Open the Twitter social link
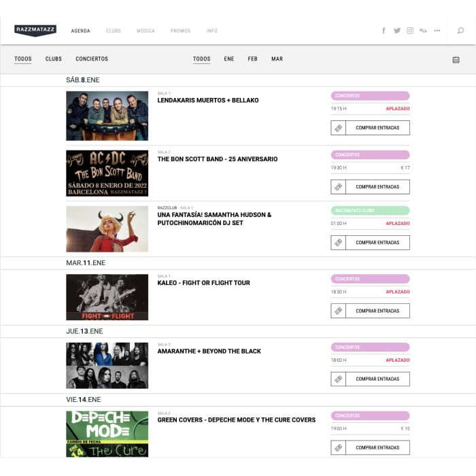Viewport: 476px width, 476px height. tap(397, 31)
